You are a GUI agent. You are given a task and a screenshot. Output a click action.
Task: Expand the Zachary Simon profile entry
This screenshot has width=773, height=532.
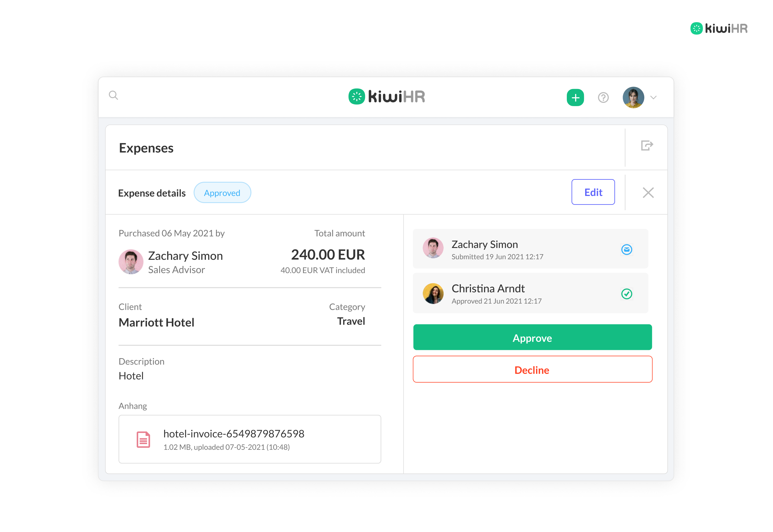(532, 249)
